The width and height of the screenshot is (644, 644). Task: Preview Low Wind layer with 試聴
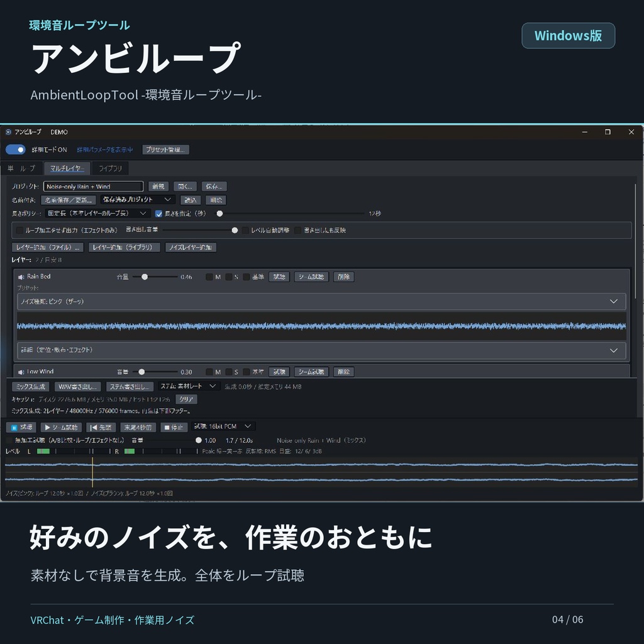[x=279, y=372]
